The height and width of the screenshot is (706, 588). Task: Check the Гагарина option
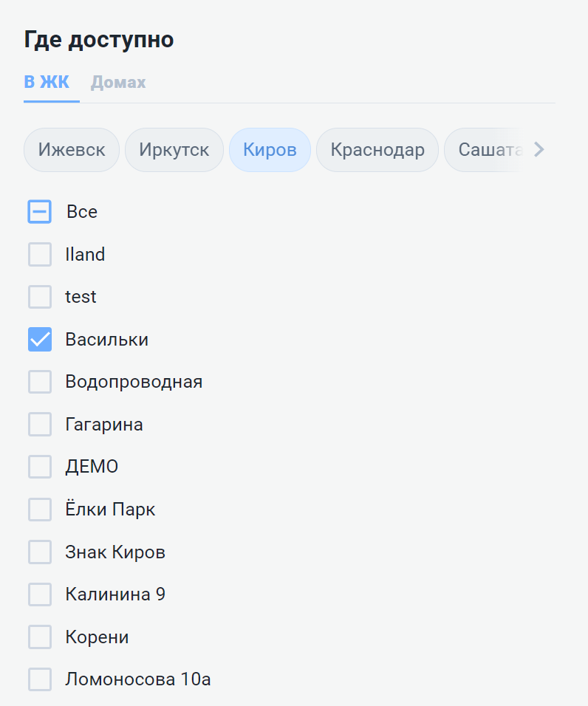click(40, 425)
